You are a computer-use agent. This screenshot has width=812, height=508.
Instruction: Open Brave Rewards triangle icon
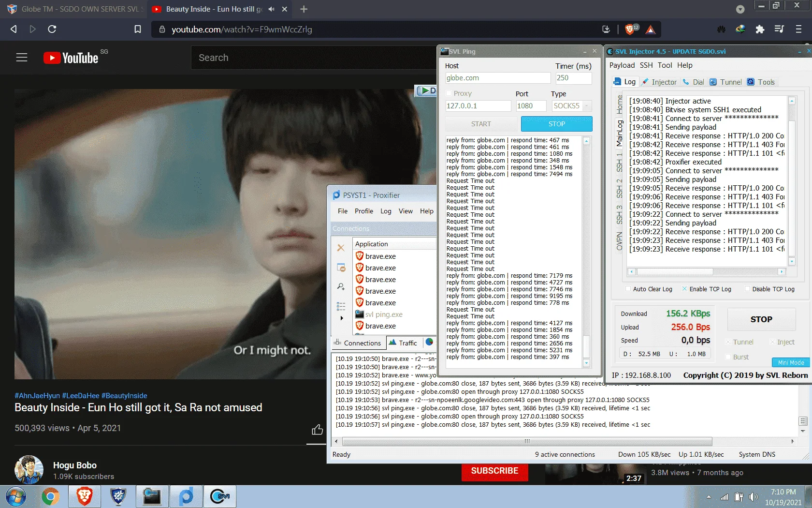[x=651, y=30]
